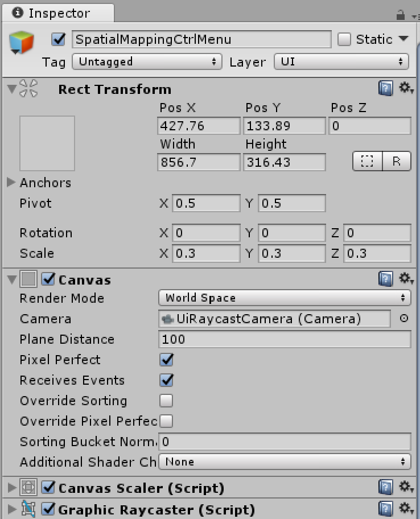The image size is (420, 519).
Task: Open Canvas Scaler help reference icon
Action: coord(385,487)
